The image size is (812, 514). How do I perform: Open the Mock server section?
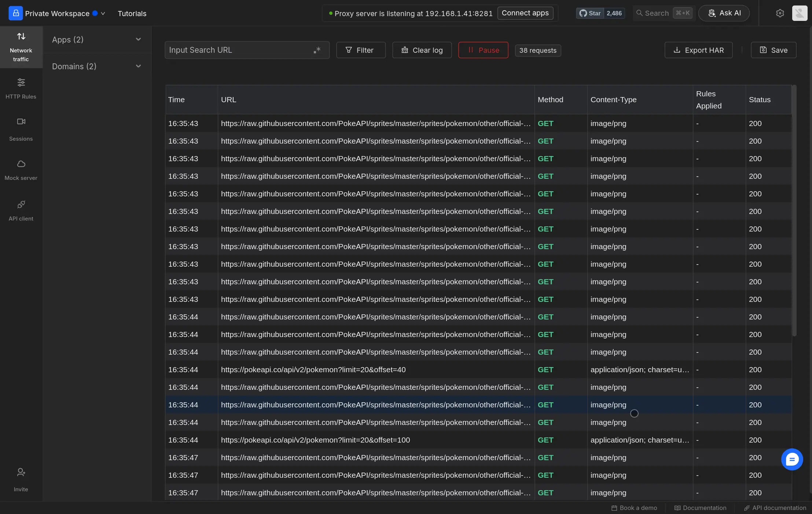pos(21,170)
